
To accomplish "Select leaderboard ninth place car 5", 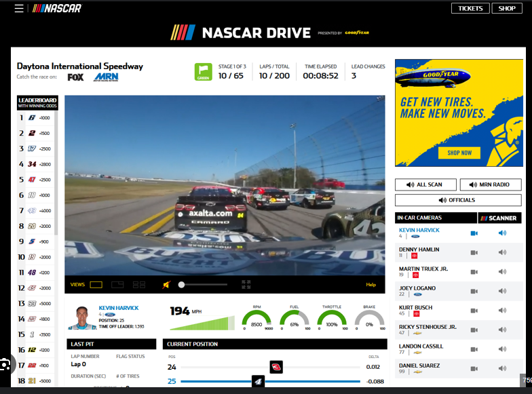I will coord(35,241).
